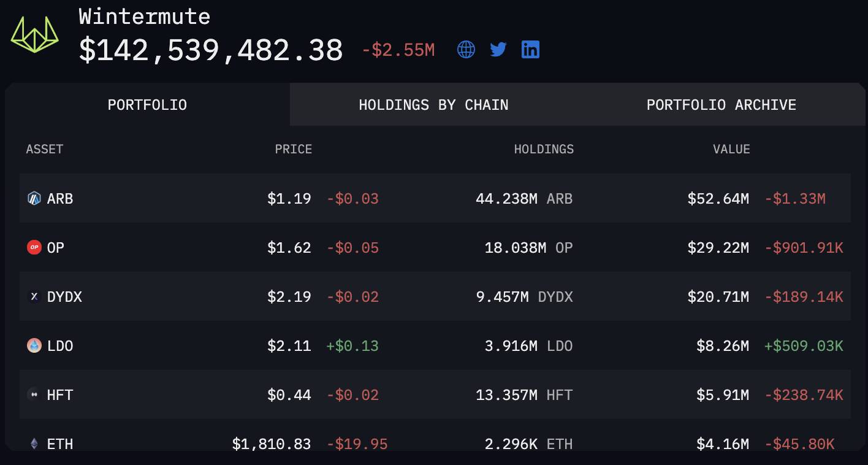The height and width of the screenshot is (465, 868).
Task: Switch to the Portfolio tab
Action: [147, 105]
